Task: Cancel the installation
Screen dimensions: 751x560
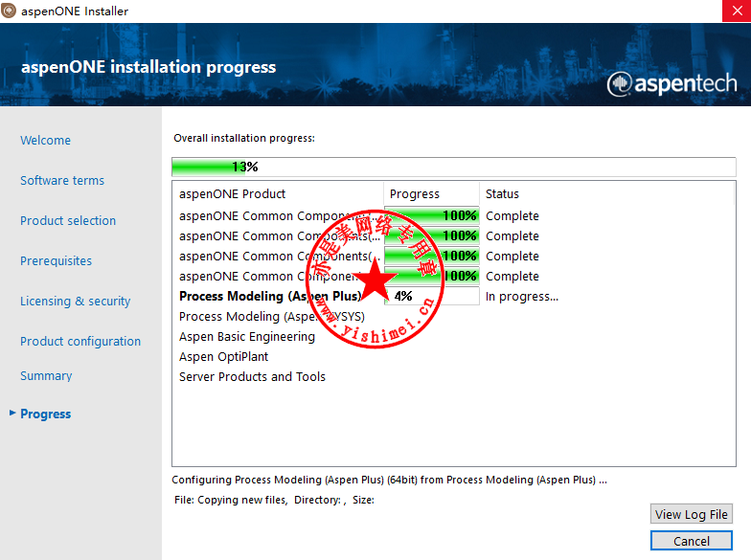Action: (692, 541)
